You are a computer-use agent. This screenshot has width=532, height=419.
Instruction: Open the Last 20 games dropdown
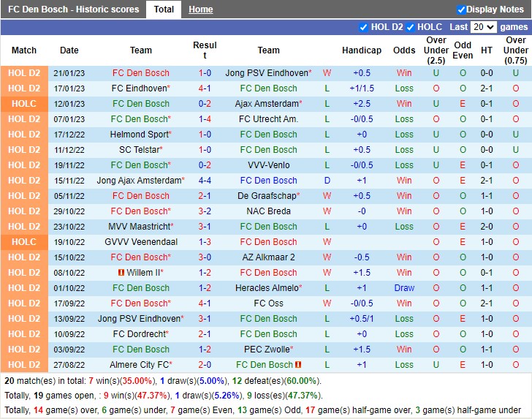(x=484, y=27)
